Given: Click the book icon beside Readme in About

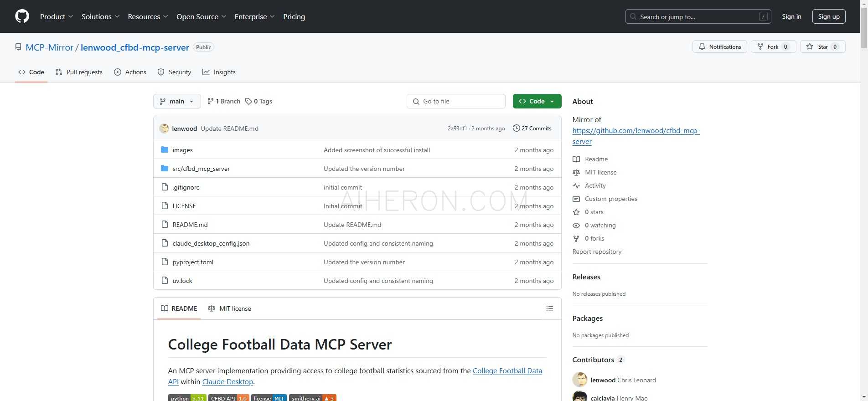Looking at the screenshot, I should pyautogui.click(x=576, y=159).
